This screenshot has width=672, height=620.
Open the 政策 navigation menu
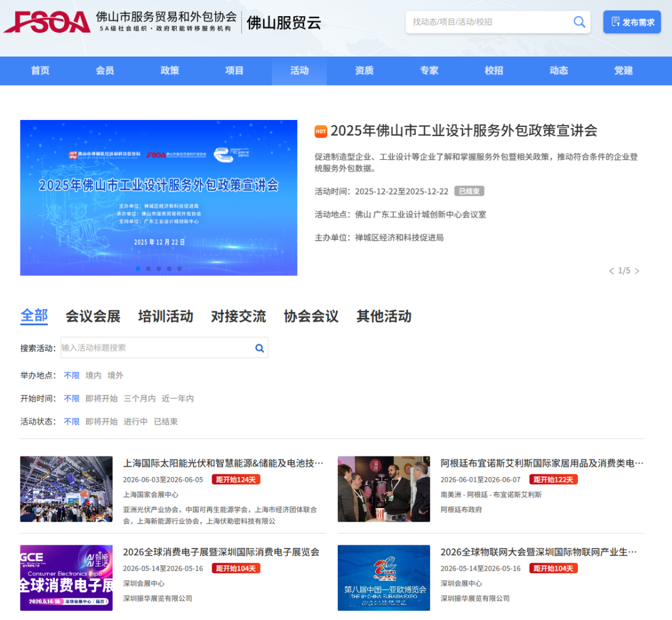[x=169, y=70]
